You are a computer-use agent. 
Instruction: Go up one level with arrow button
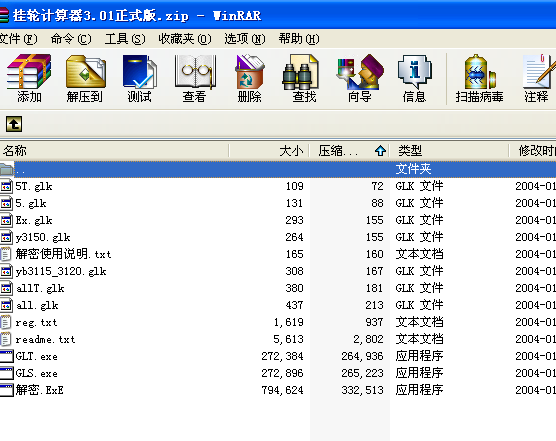pos(14,124)
